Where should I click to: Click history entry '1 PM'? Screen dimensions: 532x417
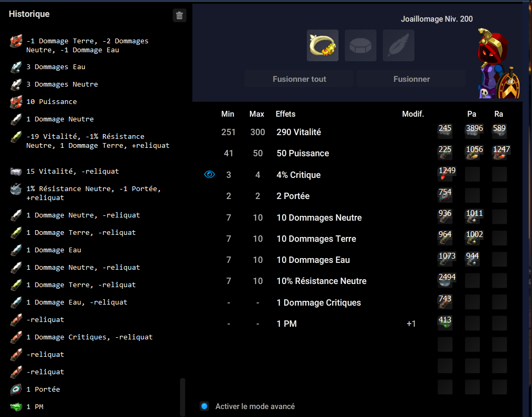35,406
